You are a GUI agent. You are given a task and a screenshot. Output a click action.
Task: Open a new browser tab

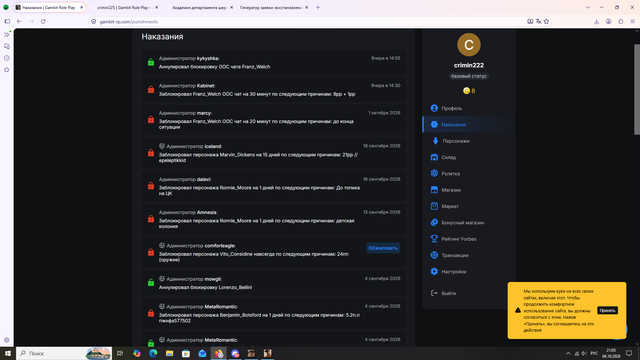pyautogui.click(x=318, y=7)
